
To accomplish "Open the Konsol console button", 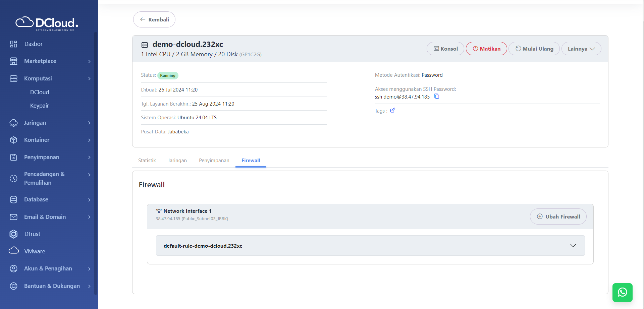I will [445, 49].
